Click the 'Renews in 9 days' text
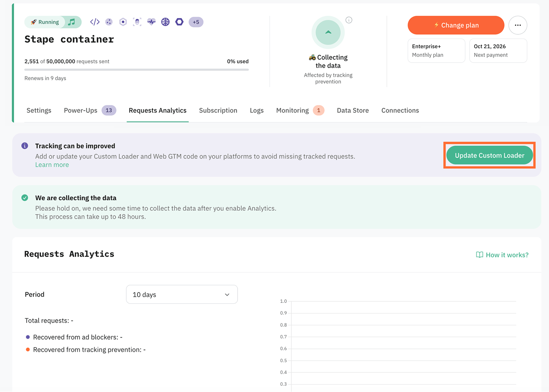The image size is (549, 392). point(45,78)
